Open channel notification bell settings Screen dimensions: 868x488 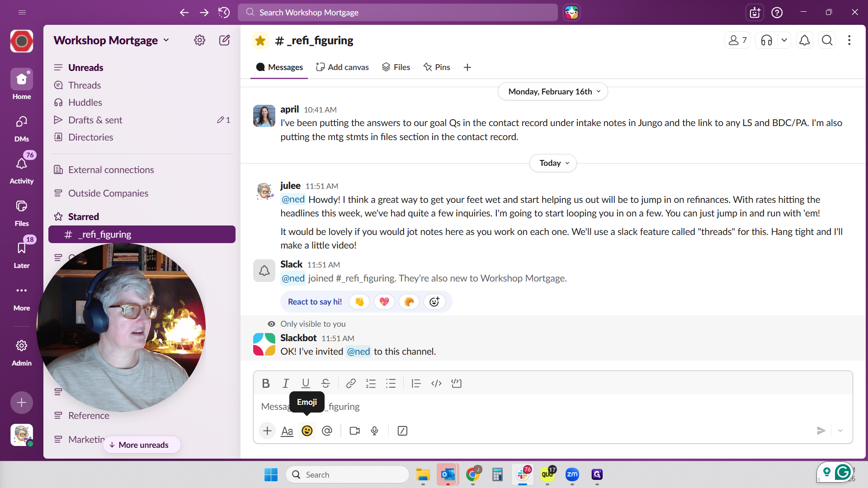pyautogui.click(x=805, y=40)
